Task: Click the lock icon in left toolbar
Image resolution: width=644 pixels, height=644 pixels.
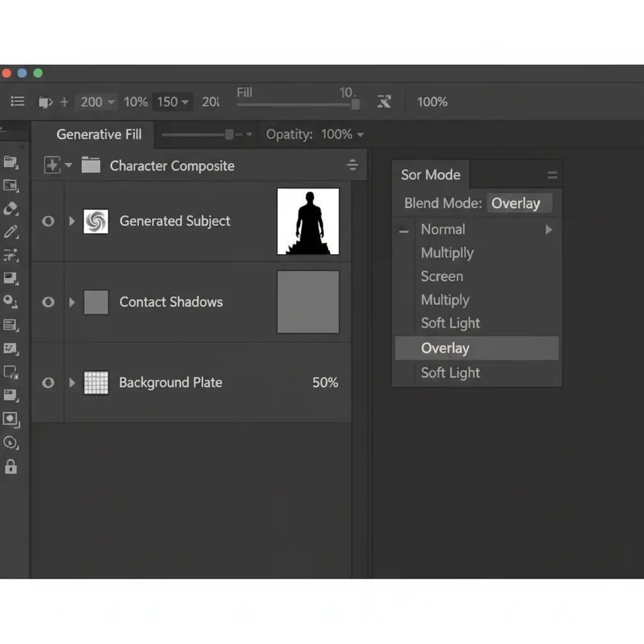Action: coord(11,467)
